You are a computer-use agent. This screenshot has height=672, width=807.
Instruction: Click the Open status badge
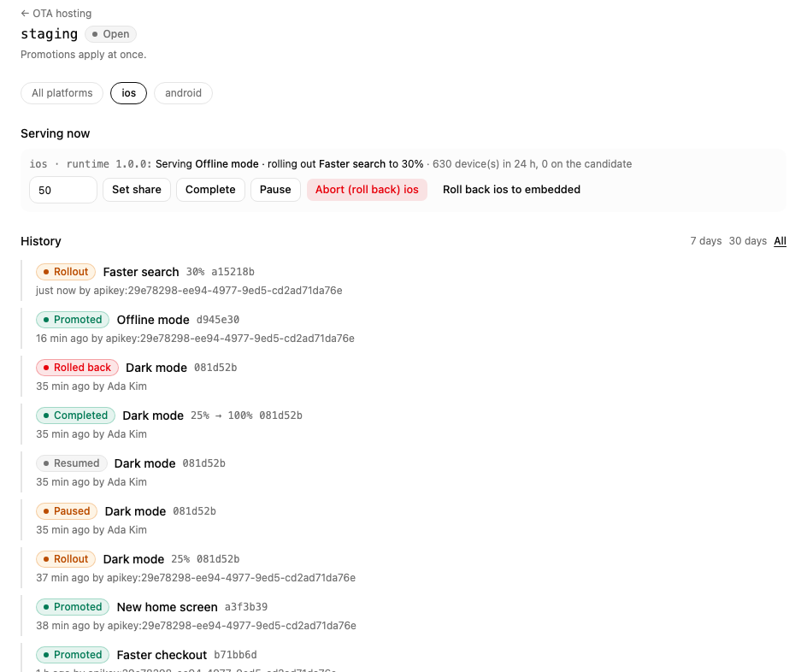pyautogui.click(x=110, y=34)
